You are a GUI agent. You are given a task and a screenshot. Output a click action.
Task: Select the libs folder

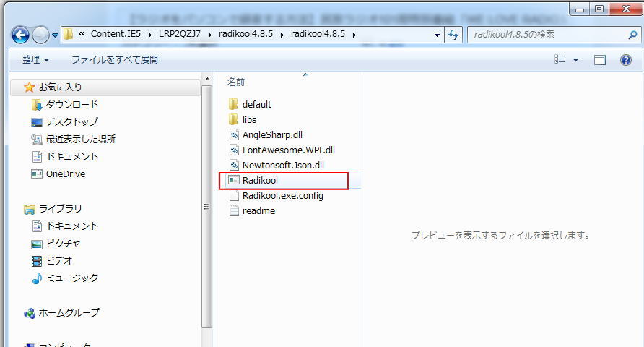pyautogui.click(x=249, y=119)
